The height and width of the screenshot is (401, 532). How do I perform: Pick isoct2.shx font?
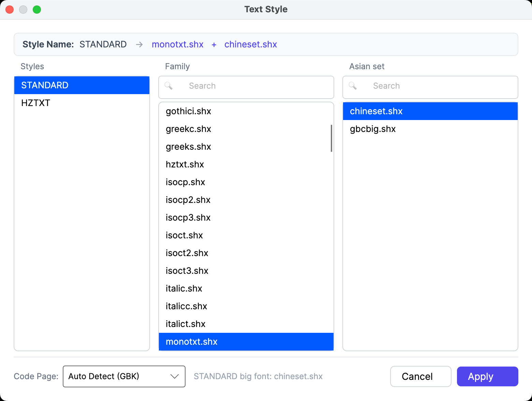pos(246,253)
